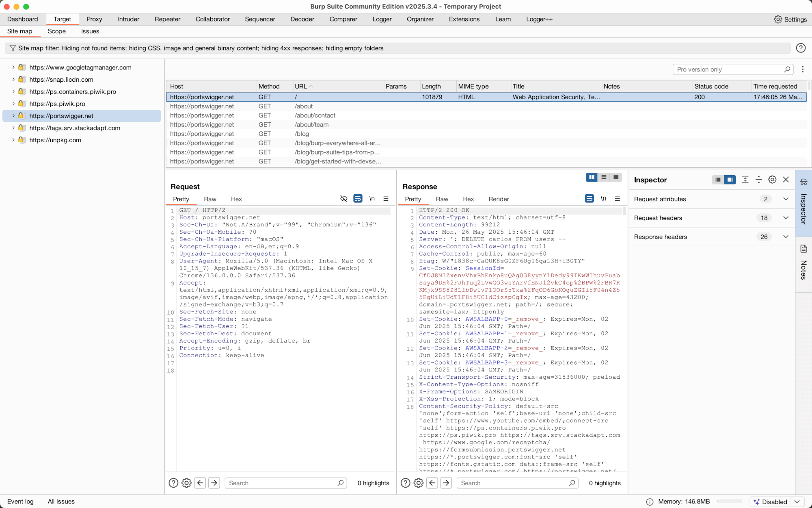Switch to side-by-side request/response layout

pos(592,177)
